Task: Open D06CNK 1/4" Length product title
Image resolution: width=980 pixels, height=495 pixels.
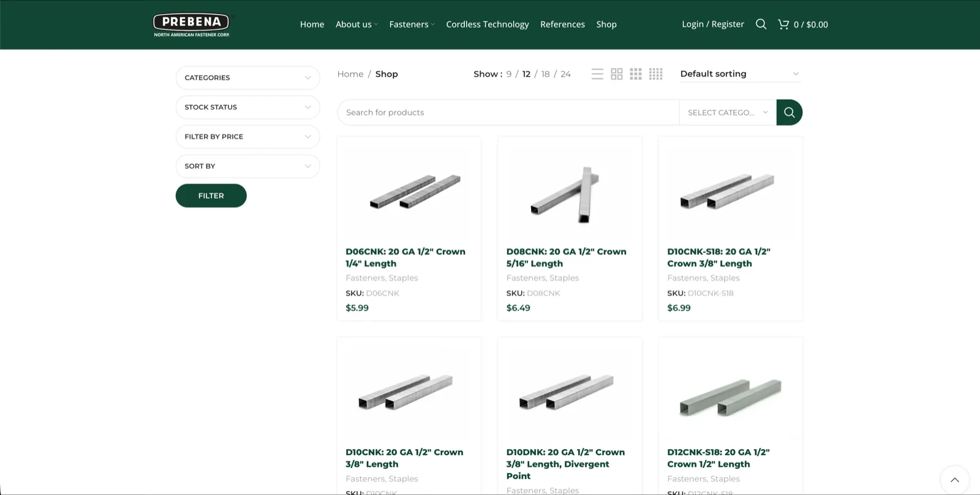Action: (x=405, y=257)
